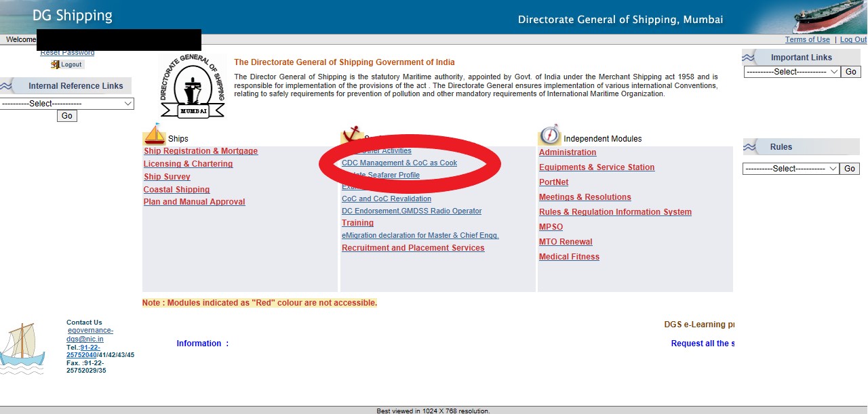The height and width of the screenshot is (414, 868).
Task: Click the PortNet link
Action: tap(554, 182)
